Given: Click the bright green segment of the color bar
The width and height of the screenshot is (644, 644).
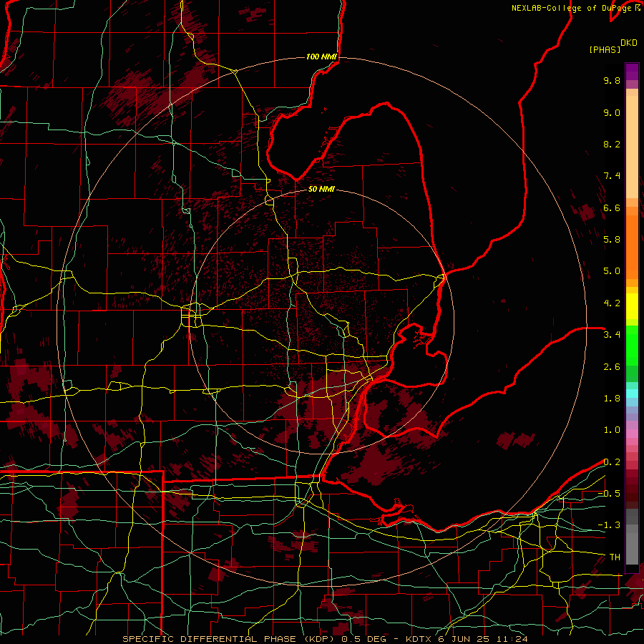Looking at the screenshot, I should click(632, 345).
